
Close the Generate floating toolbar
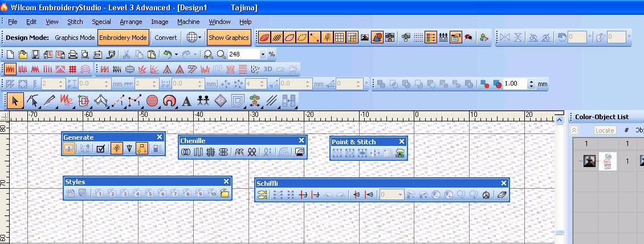click(160, 137)
